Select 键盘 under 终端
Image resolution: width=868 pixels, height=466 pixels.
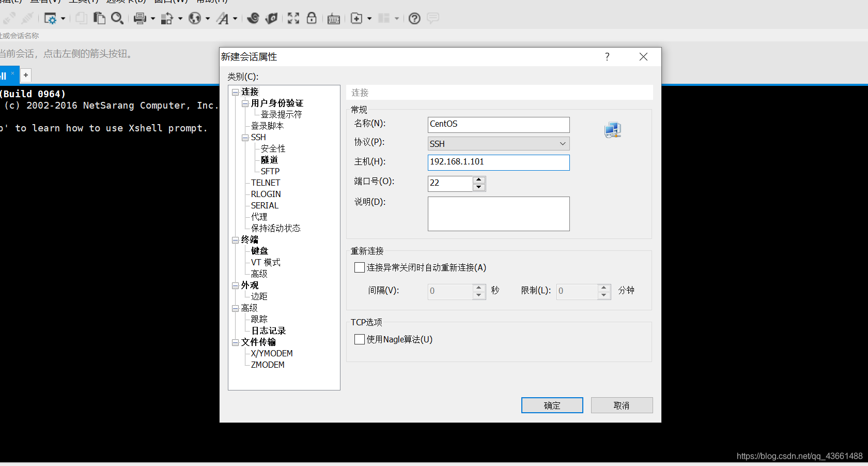(x=259, y=251)
